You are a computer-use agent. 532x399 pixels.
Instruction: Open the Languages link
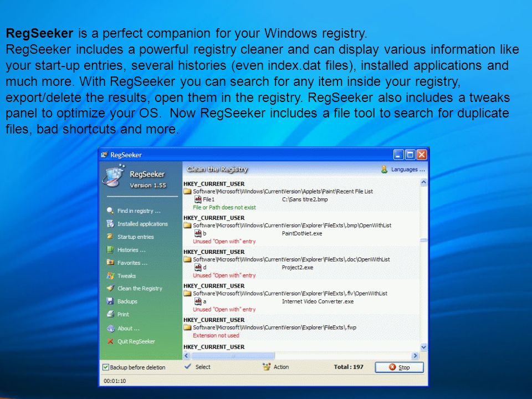click(408, 170)
